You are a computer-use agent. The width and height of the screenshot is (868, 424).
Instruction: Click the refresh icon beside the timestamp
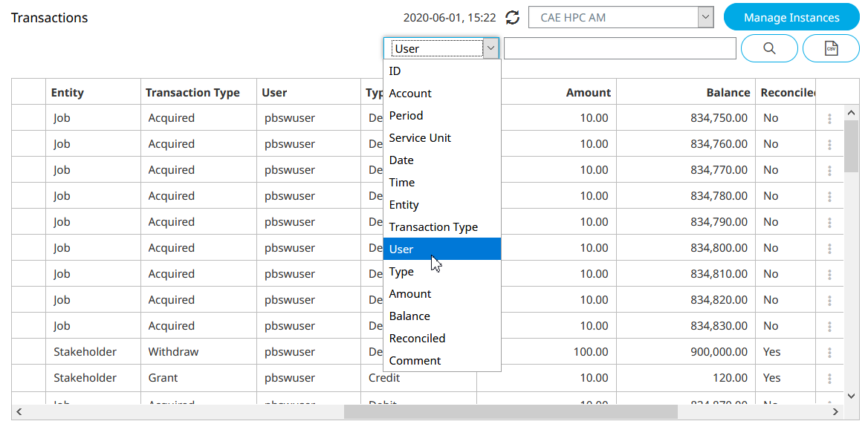tap(513, 18)
